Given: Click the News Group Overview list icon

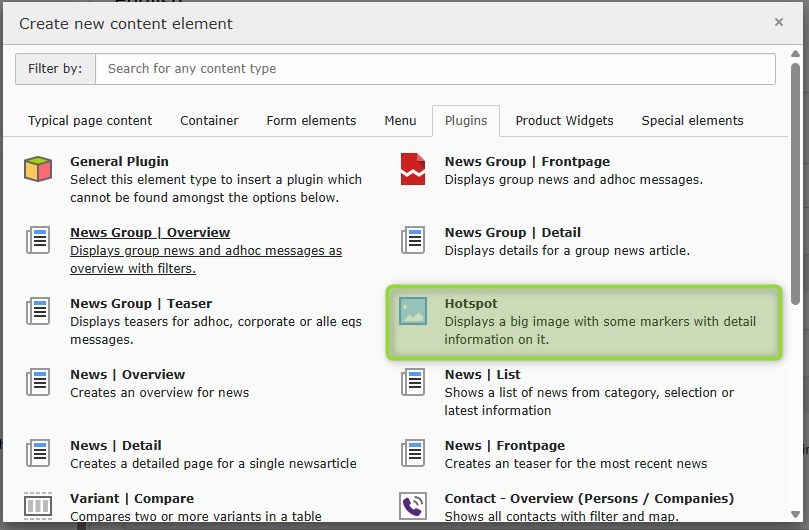Looking at the screenshot, I should [x=38, y=240].
